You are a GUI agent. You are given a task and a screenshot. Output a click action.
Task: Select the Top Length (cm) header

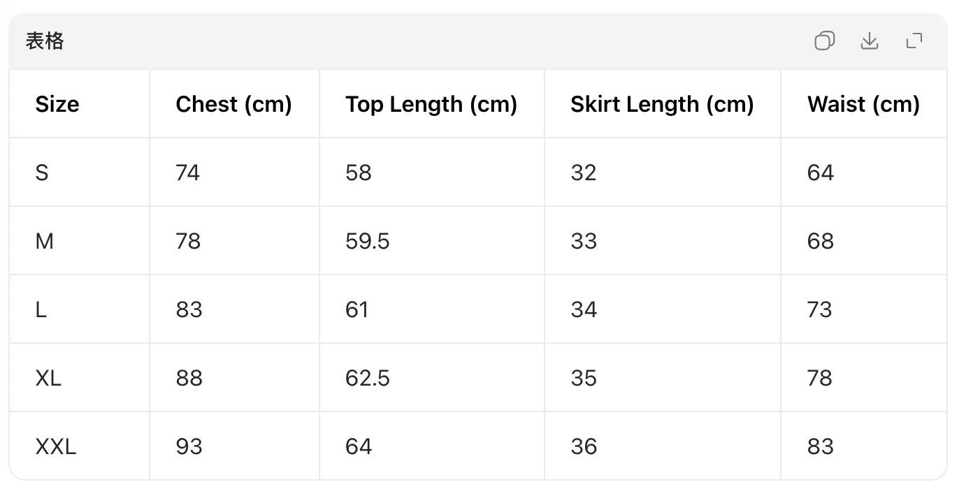(x=431, y=103)
